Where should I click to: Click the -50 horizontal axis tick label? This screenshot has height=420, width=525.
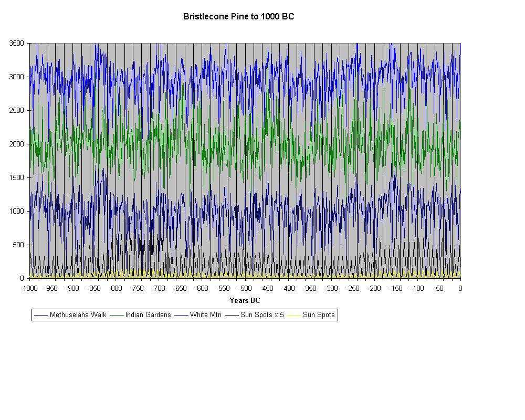(439, 288)
